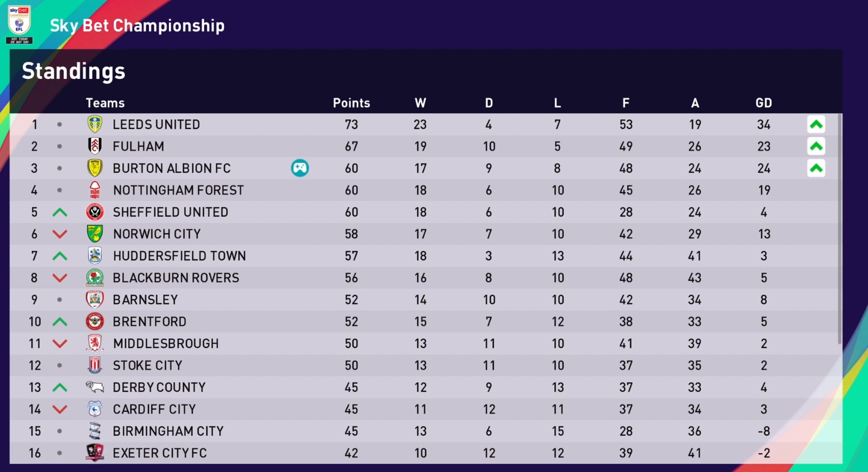Click the green up arrow beside Sheffield United
Image resolution: width=868 pixels, height=472 pixels.
[x=60, y=212]
